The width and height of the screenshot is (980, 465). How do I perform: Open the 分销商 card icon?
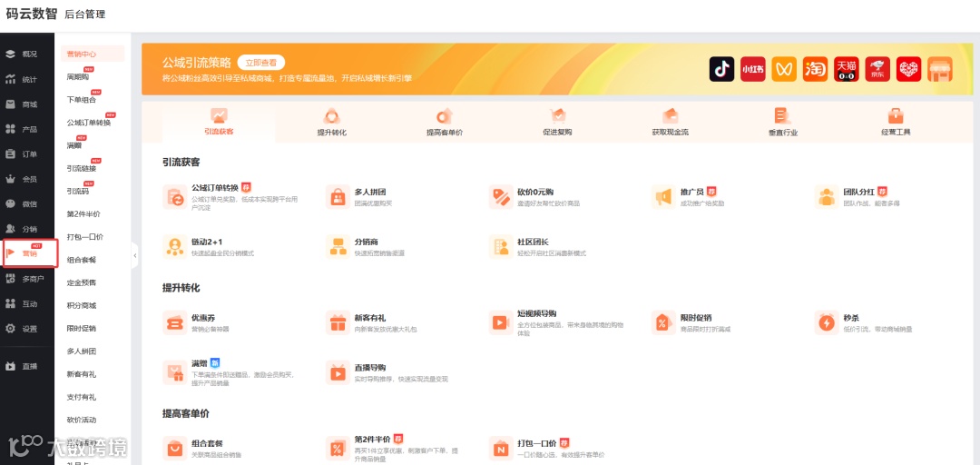[x=338, y=247]
